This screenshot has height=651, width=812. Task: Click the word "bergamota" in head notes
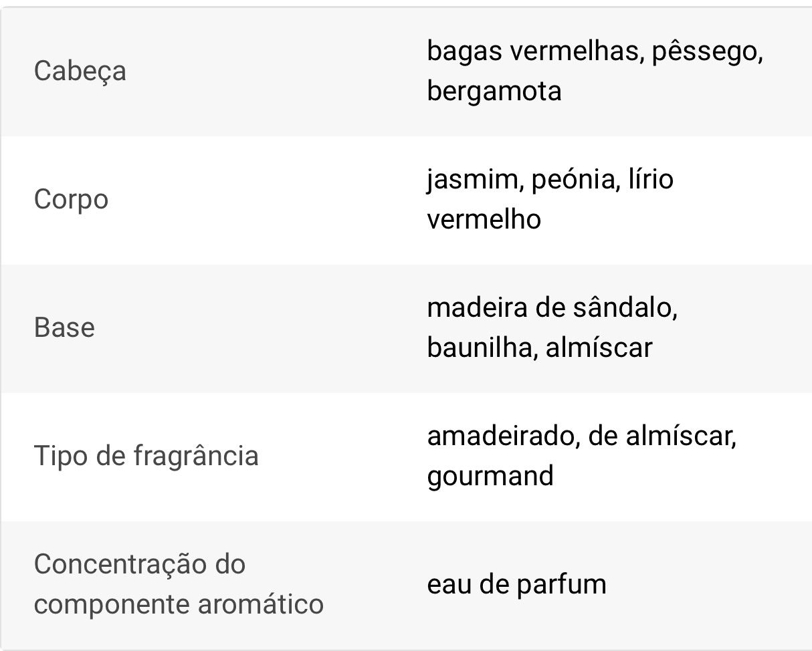click(494, 91)
